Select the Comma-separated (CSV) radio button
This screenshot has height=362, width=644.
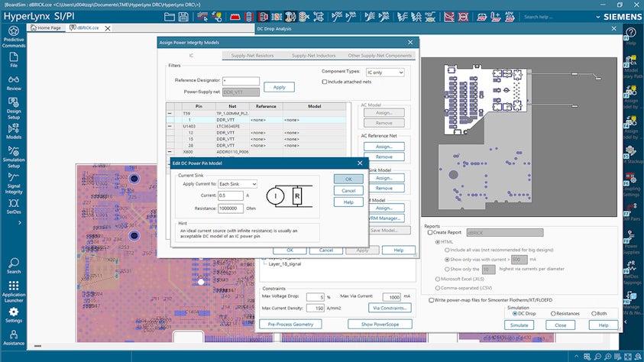[x=438, y=288]
